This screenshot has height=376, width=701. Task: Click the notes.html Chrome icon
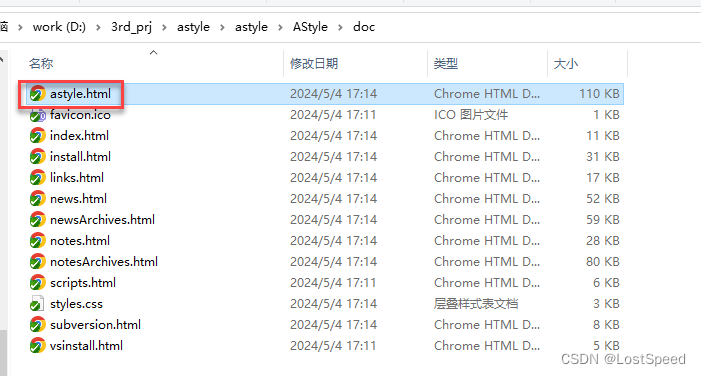point(38,241)
